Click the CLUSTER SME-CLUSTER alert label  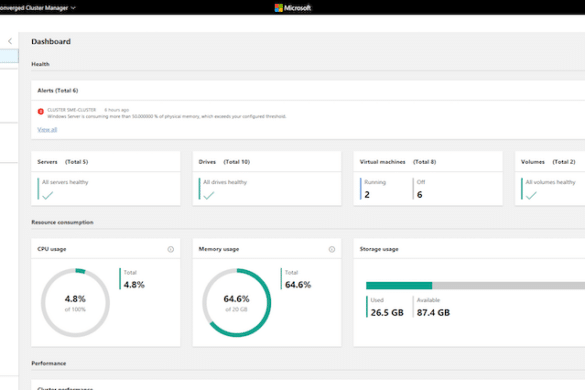(x=72, y=110)
